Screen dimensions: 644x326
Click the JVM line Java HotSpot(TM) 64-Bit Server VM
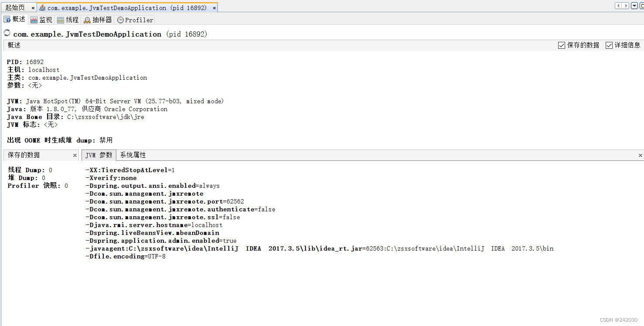click(115, 101)
